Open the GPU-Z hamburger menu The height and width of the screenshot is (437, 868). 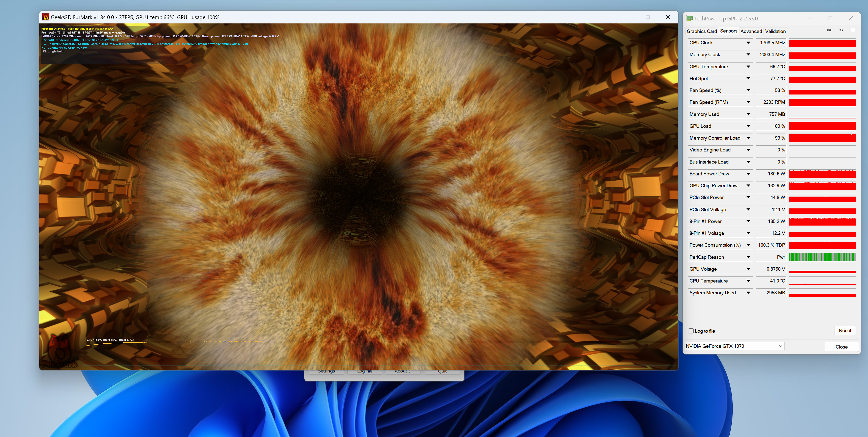tap(853, 30)
